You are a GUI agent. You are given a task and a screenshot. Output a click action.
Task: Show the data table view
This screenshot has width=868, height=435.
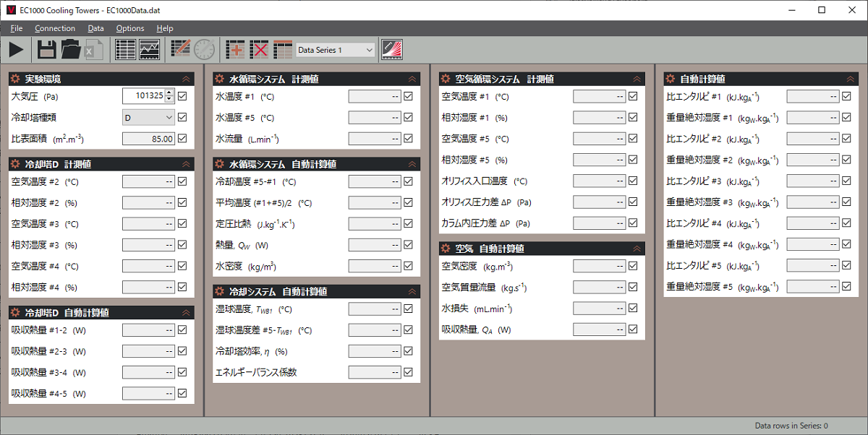[126, 50]
